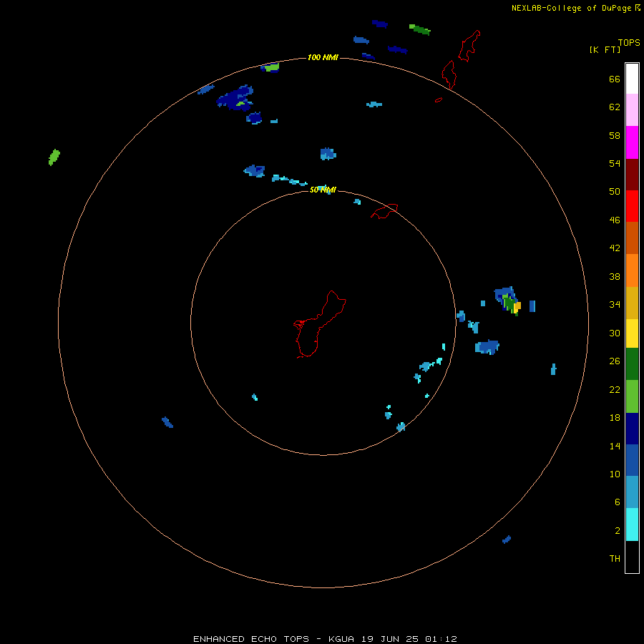Click the "42" legend value
Screen dimensions: 644x644
point(615,248)
